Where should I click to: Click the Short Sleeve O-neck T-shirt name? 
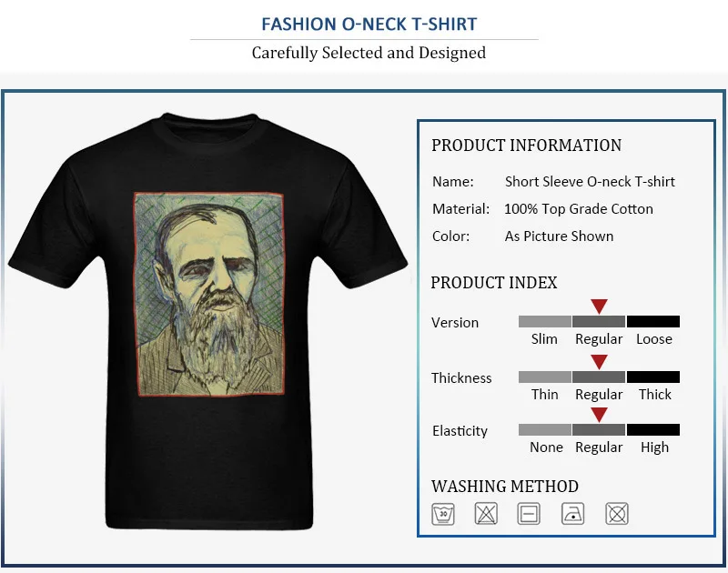[x=590, y=181]
